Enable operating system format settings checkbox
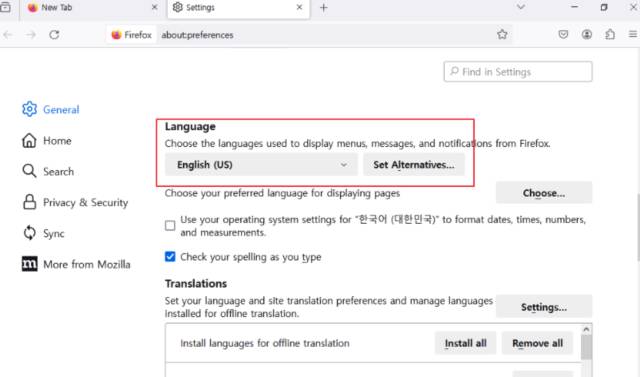Viewport: 640px width, 377px height. pyautogui.click(x=170, y=226)
